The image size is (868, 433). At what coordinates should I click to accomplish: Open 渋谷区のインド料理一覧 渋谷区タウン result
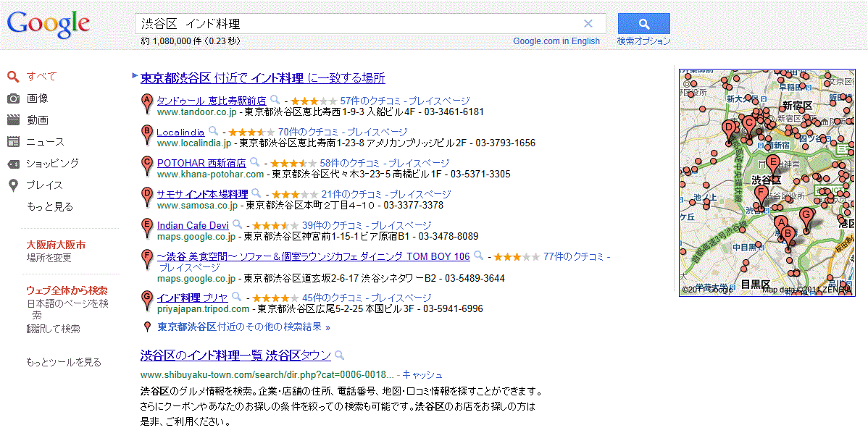(x=235, y=355)
